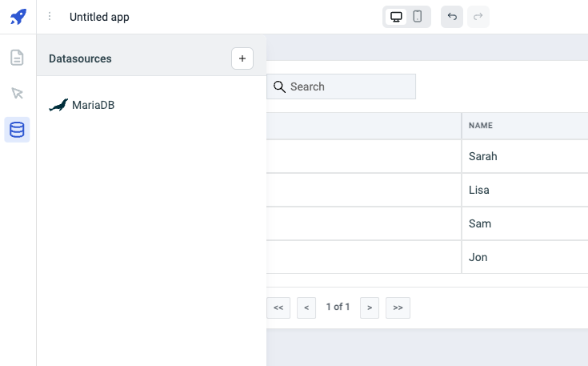Click the magnifier icon in search box
Image resolution: width=588 pixels, height=366 pixels.
[279, 86]
